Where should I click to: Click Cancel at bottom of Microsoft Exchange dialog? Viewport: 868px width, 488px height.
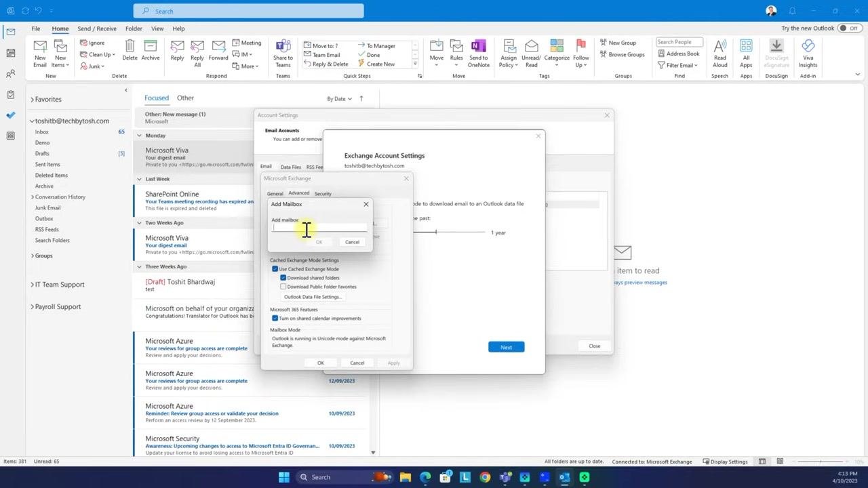coord(357,363)
